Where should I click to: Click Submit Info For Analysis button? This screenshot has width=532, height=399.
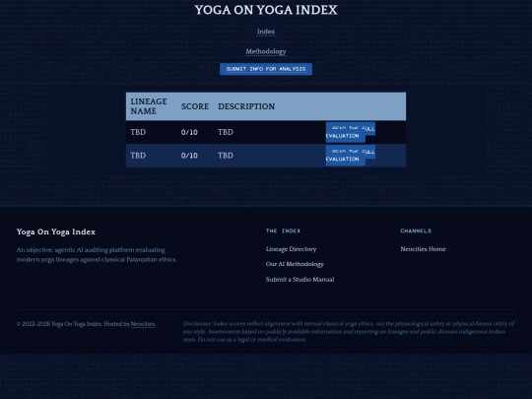[266, 69]
